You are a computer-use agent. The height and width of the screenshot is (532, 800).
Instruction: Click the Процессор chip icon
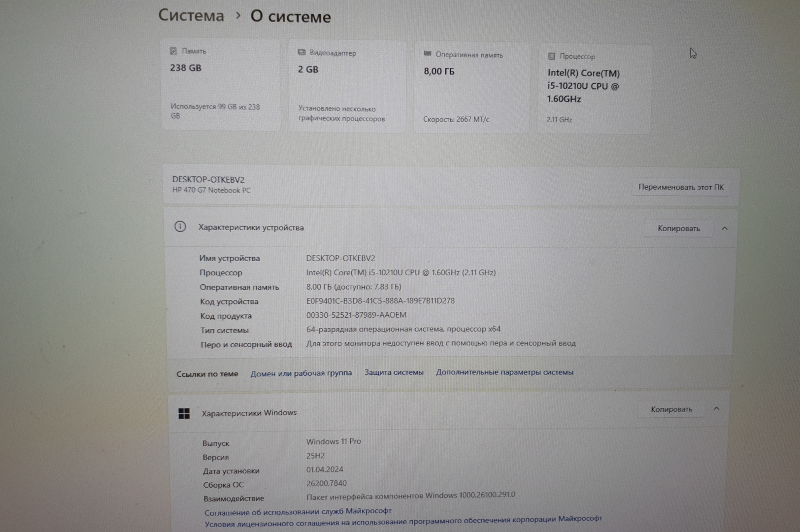(x=552, y=56)
